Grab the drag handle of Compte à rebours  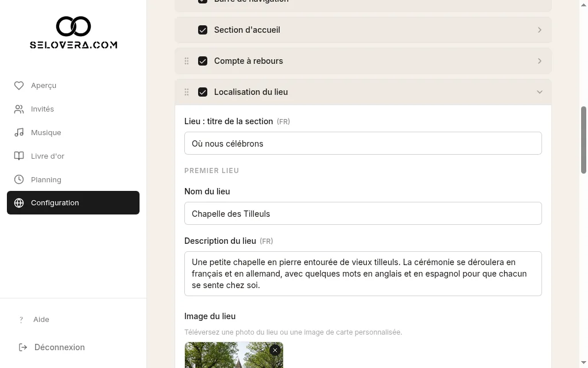click(x=187, y=61)
